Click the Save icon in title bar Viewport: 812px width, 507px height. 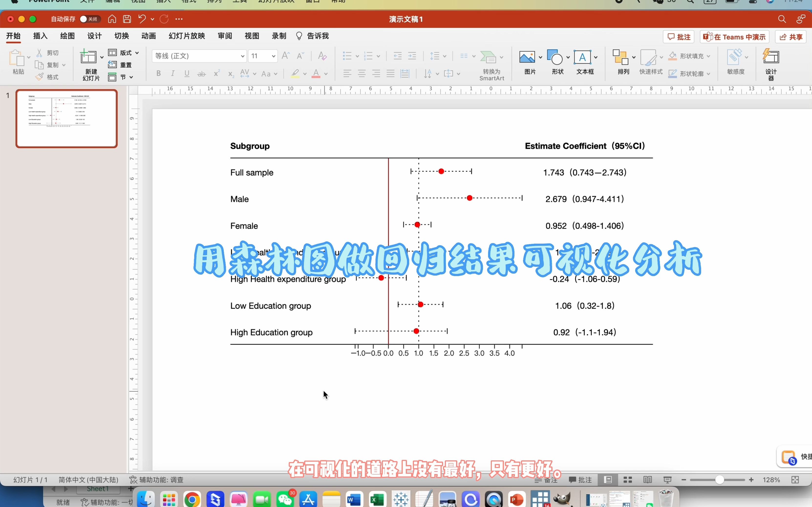pyautogui.click(x=127, y=19)
